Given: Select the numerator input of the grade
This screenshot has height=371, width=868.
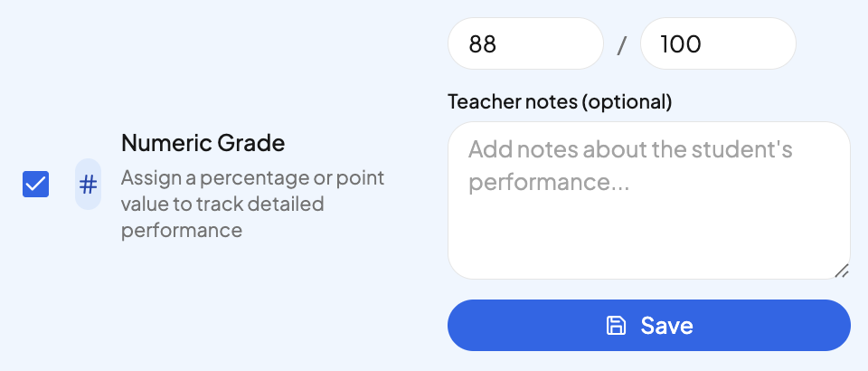Looking at the screenshot, I should click(x=525, y=43).
